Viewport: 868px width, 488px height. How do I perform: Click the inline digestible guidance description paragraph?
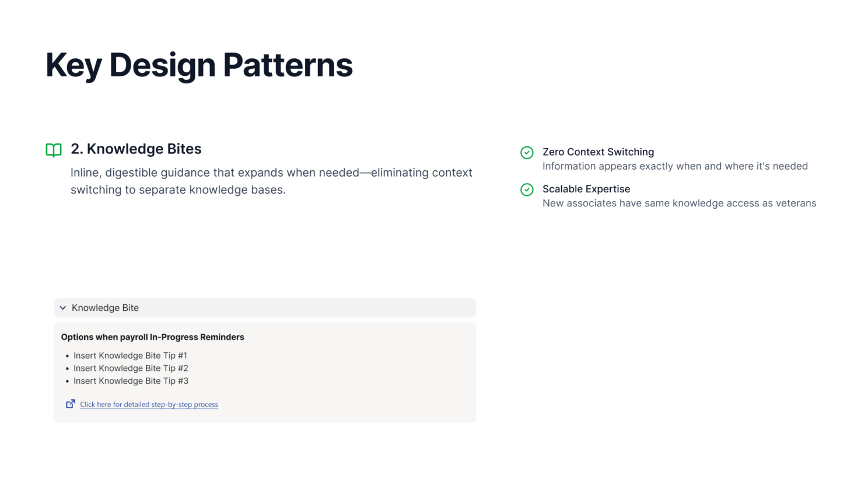[271, 181]
